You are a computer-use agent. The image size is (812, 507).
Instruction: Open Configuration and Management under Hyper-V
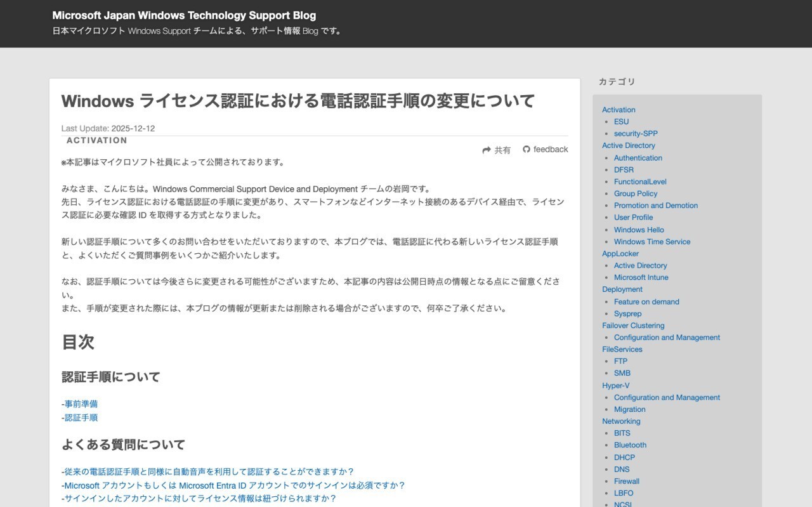tap(667, 397)
